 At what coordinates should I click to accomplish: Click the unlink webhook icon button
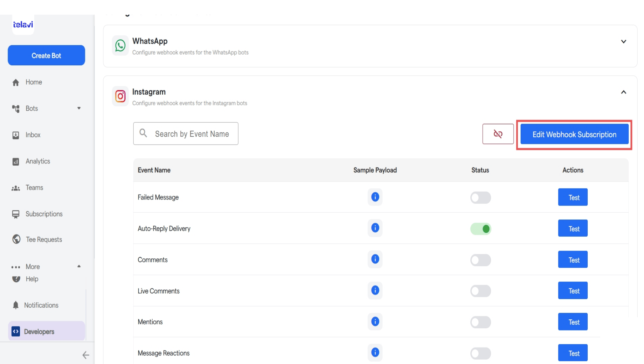tap(498, 134)
